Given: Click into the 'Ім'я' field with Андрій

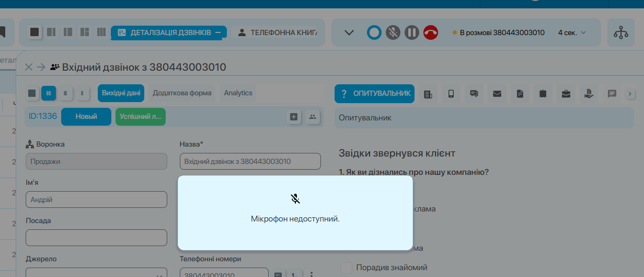Looking at the screenshot, I should (96, 200).
